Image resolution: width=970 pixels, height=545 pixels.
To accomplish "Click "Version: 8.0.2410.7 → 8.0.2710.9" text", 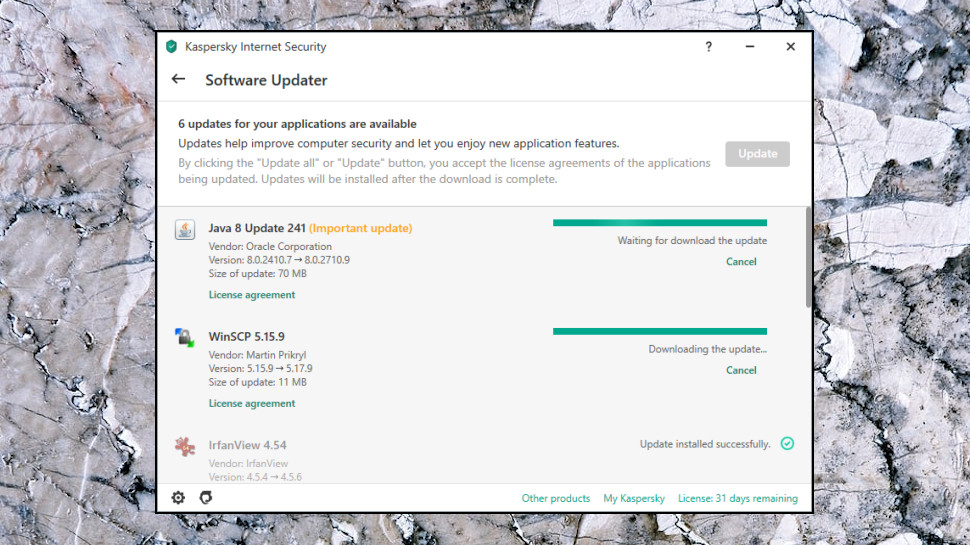I will click(x=279, y=260).
